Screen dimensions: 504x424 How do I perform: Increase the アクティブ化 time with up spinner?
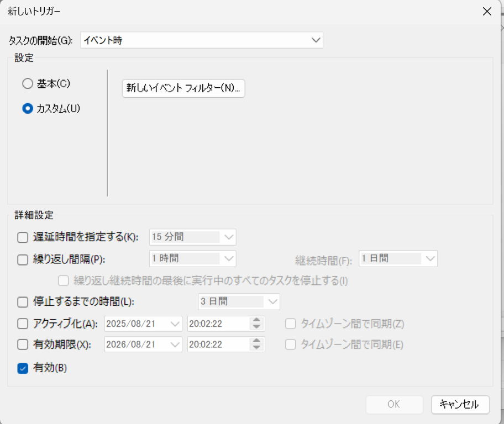[256, 320]
